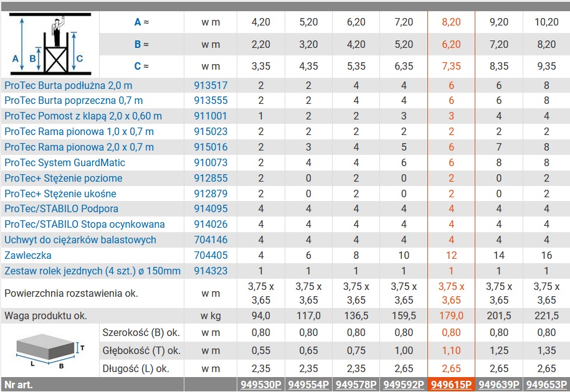Click article number 915023
Viewport: 570px width, 392px height.
[211, 131]
